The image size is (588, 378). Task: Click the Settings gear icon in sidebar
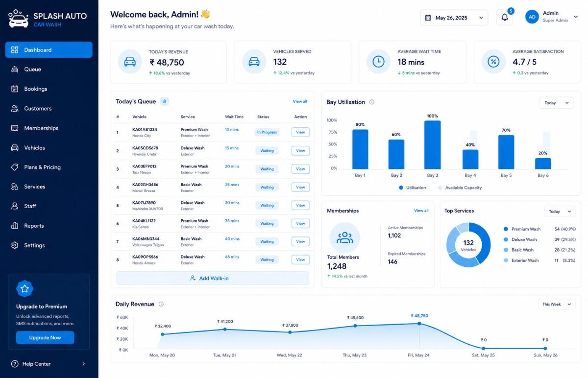(15, 245)
